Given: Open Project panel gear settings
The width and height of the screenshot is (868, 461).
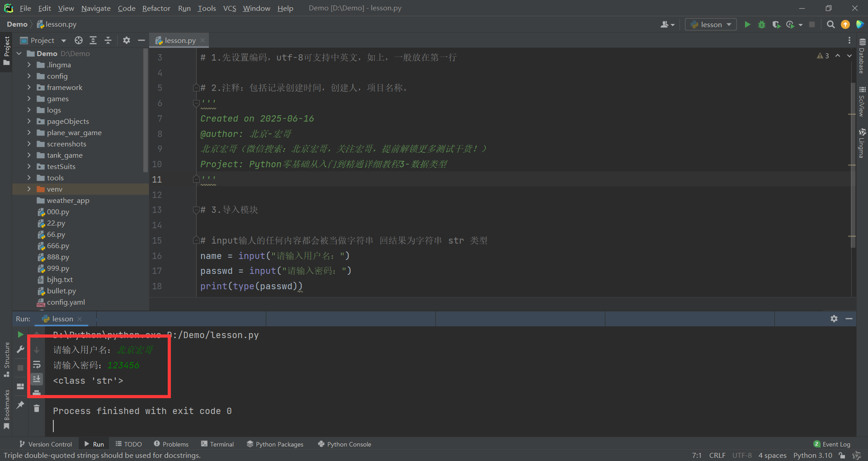Looking at the screenshot, I should click(127, 40).
